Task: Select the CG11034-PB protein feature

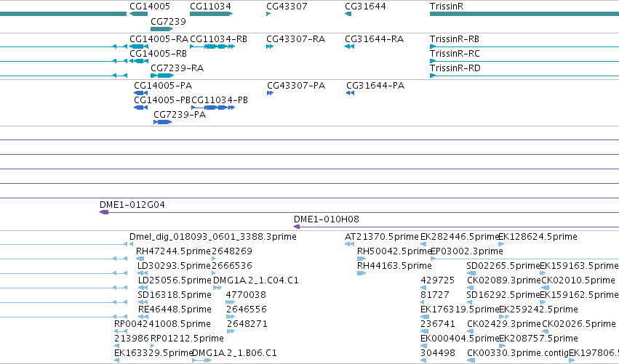Action: pyautogui.click(x=213, y=108)
